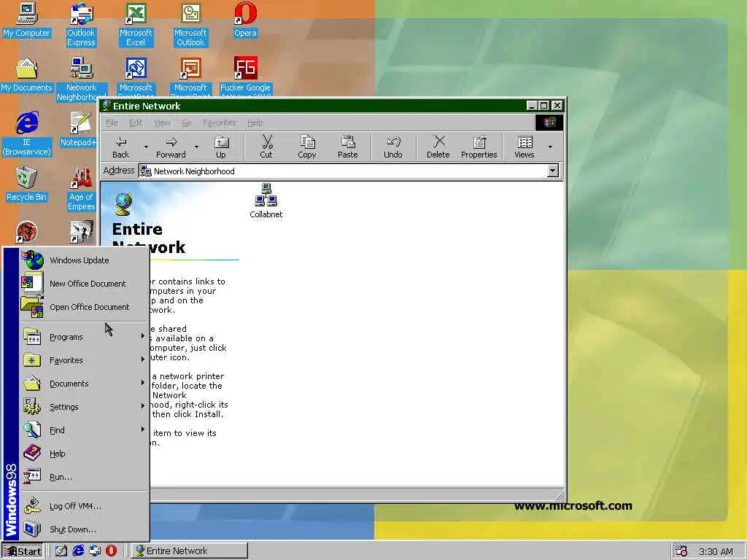Launch Age of Empires shortcut
The image size is (747, 560).
coord(82,189)
